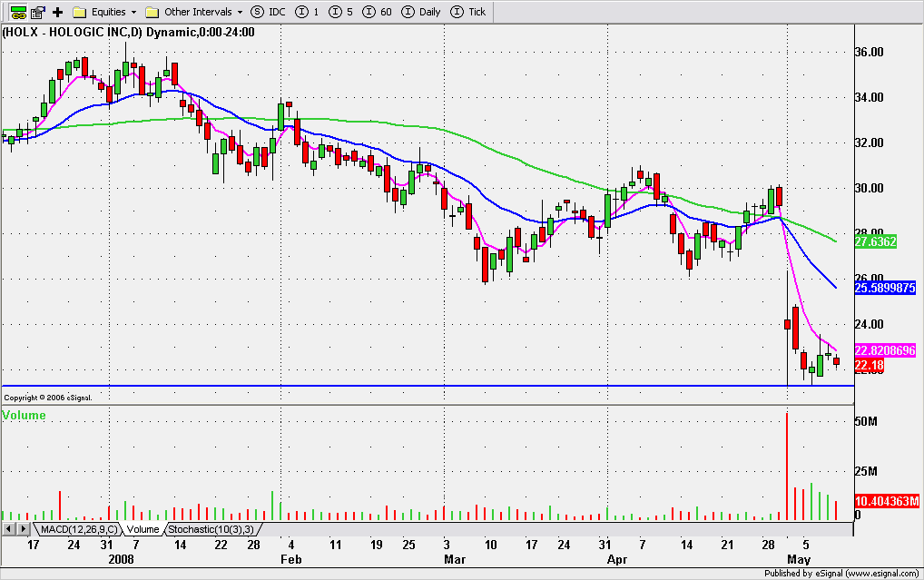
Task: Switch to Tick interval
Action: click(467, 12)
